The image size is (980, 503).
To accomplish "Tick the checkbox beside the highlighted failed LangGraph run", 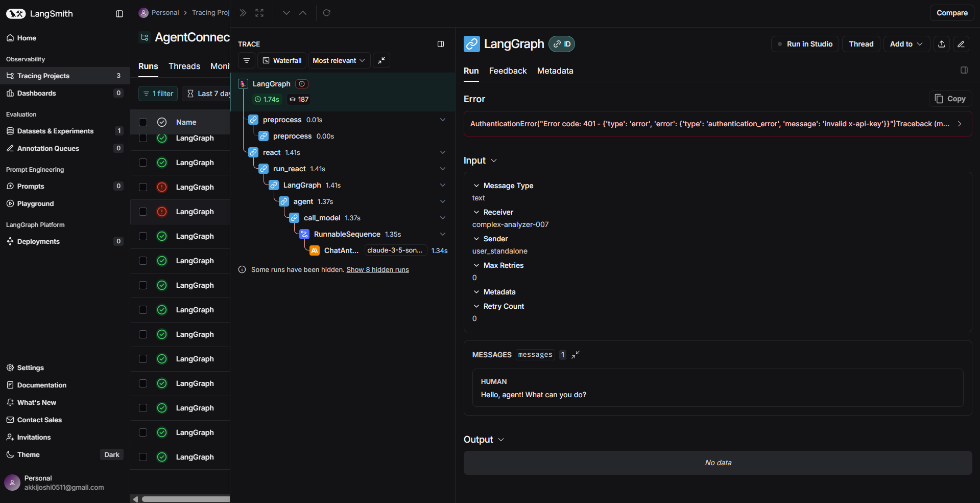I will click(x=143, y=212).
